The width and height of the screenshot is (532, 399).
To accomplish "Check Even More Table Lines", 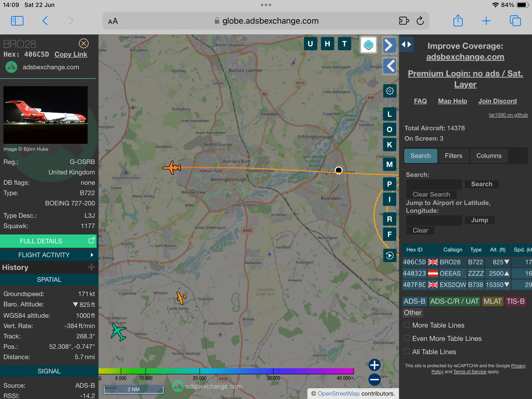I will (x=407, y=338).
